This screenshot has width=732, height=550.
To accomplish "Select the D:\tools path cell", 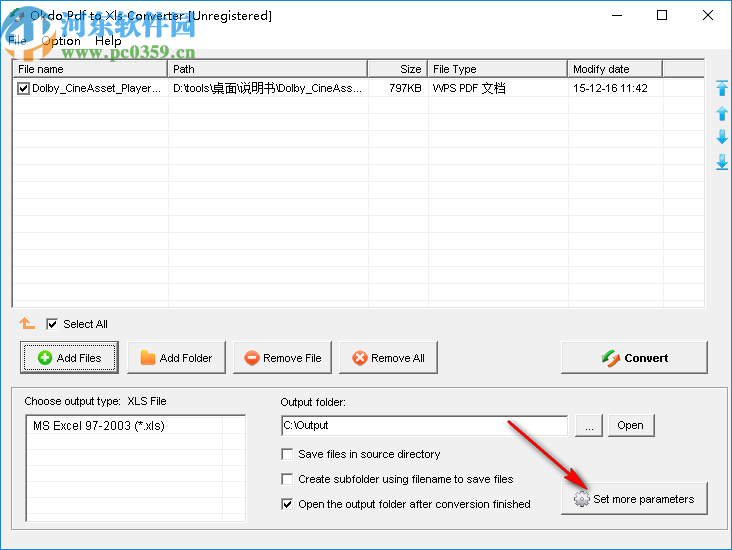I will (x=267, y=88).
